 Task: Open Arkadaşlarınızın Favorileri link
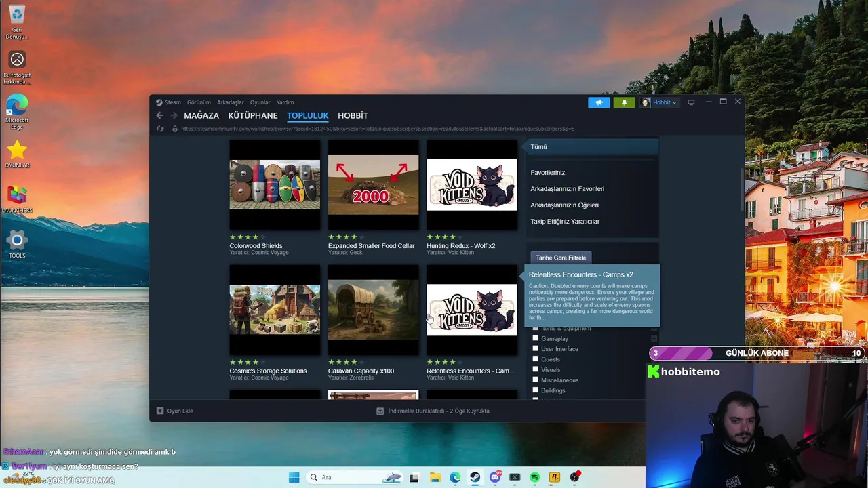pos(567,188)
